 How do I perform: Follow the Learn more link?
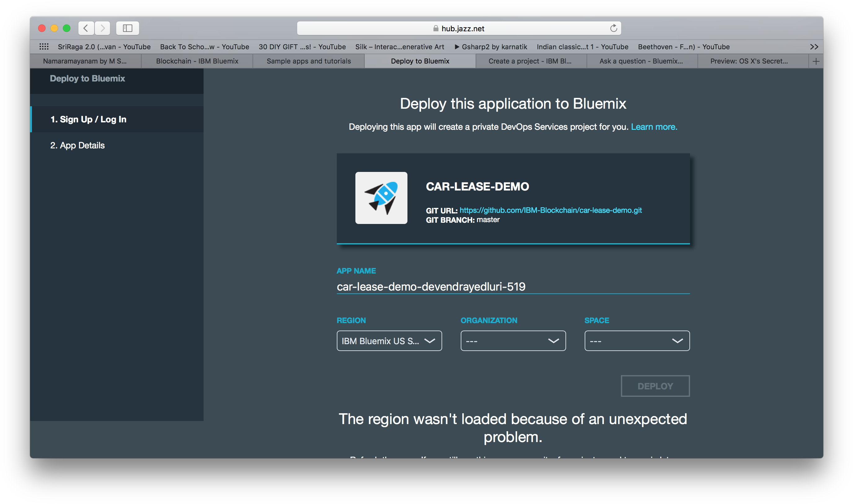654,127
